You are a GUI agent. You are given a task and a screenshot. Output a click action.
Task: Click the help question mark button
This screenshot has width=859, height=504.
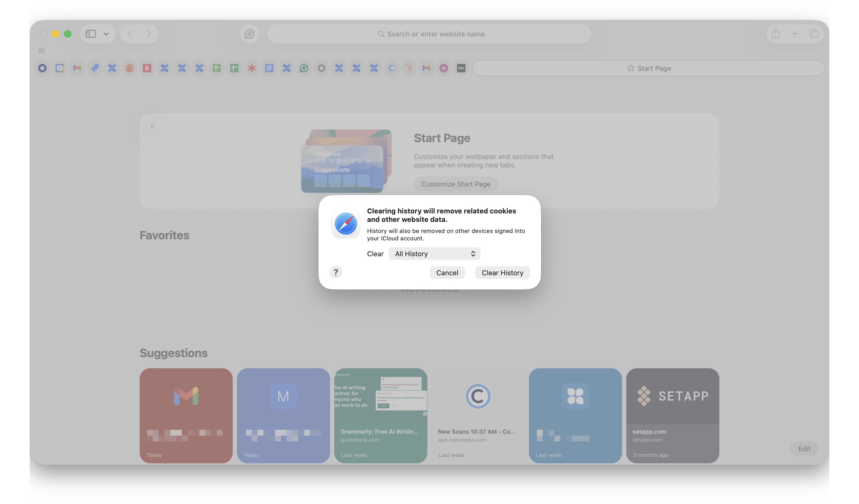336,272
